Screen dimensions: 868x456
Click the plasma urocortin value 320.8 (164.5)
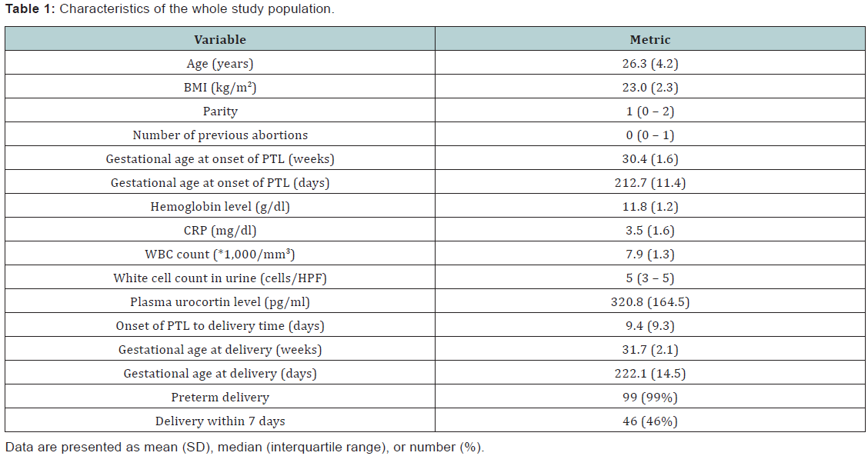(x=650, y=301)
